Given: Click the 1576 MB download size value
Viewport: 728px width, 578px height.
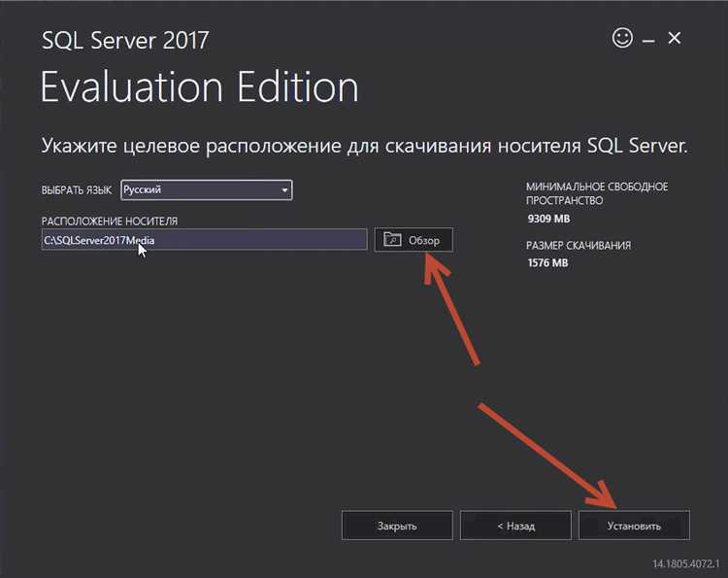Looking at the screenshot, I should pos(547,262).
